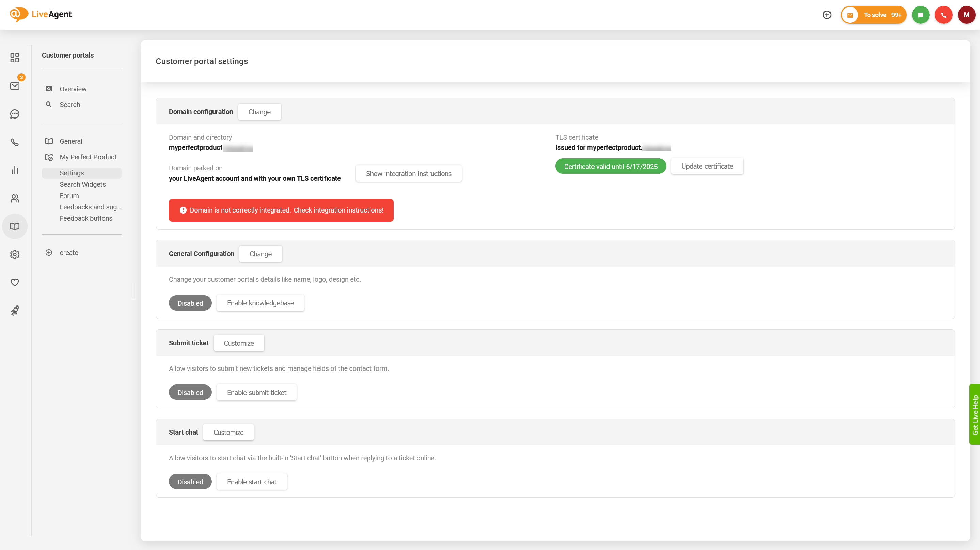Open the M user avatar menu
Screen dimensions: 980x550
[x=966, y=15]
